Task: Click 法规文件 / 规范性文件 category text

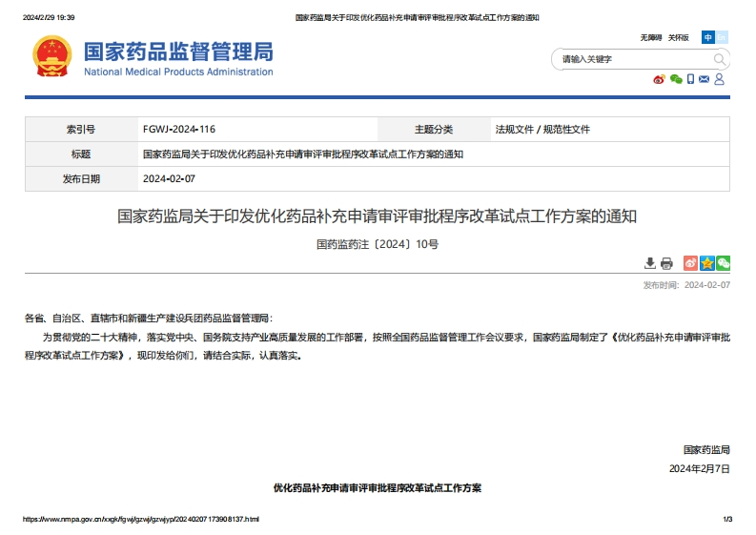Action: pyautogui.click(x=542, y=129)
